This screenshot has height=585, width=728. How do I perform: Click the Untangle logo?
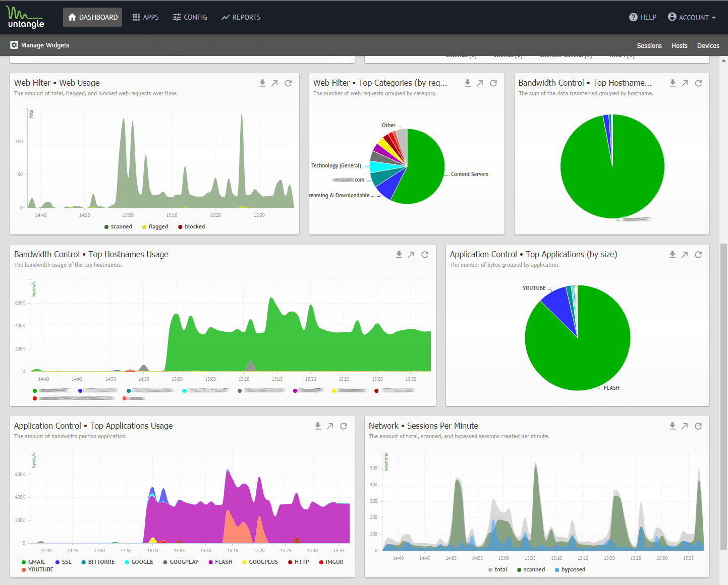click(x=25, y=17)
